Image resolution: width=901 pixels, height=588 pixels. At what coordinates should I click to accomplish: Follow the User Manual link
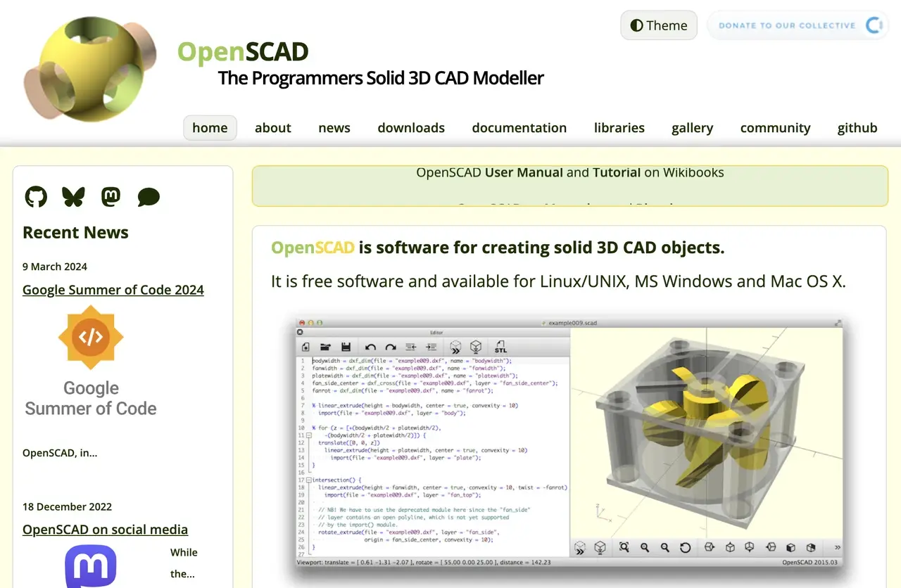pos(524,172)
